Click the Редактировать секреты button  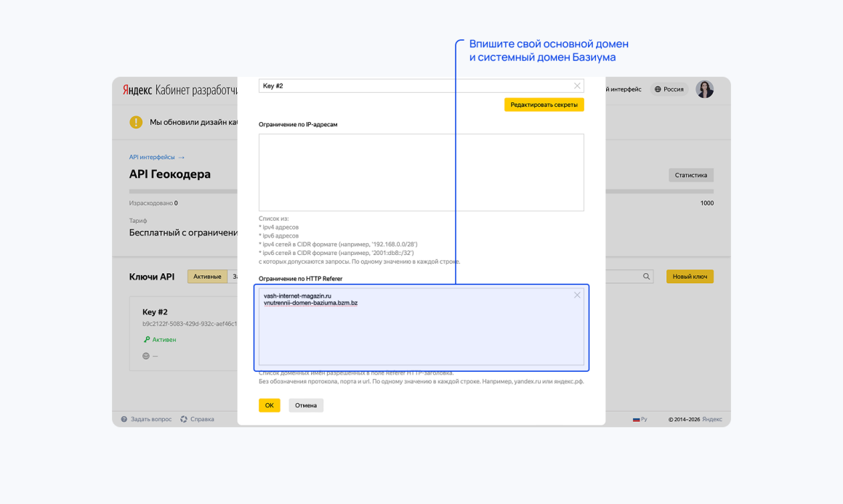544,105
